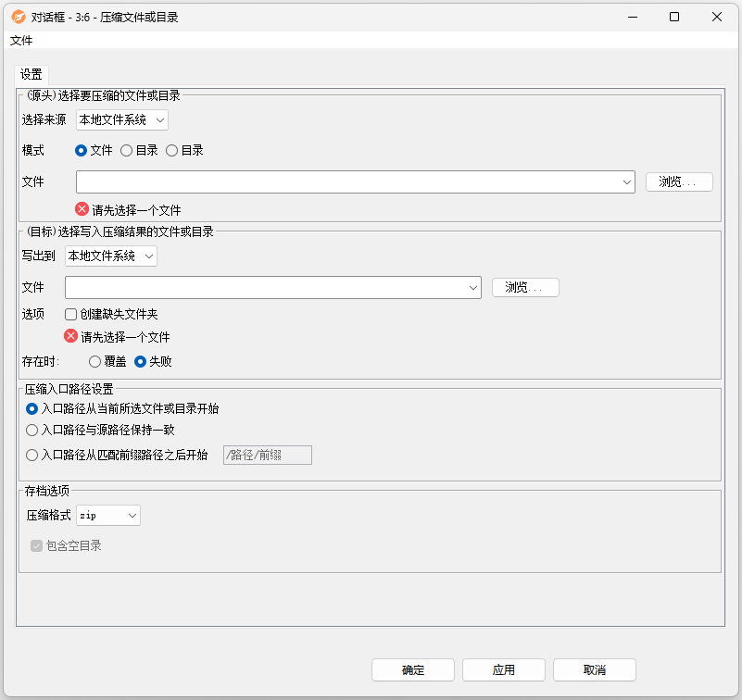Click 浏览 next to the target file field
The height and width of the screenshot is (700, 742).
pyautogui.click(x=525, y=287)
